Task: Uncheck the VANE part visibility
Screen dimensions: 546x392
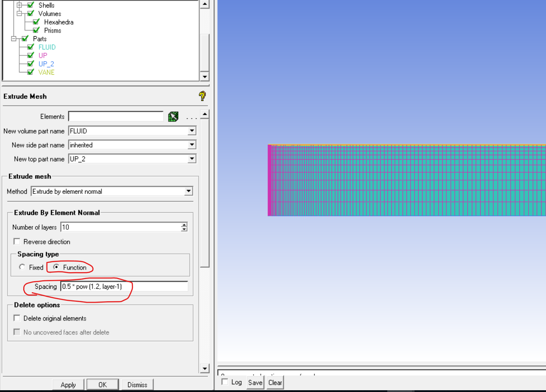Action: [30, 72]
